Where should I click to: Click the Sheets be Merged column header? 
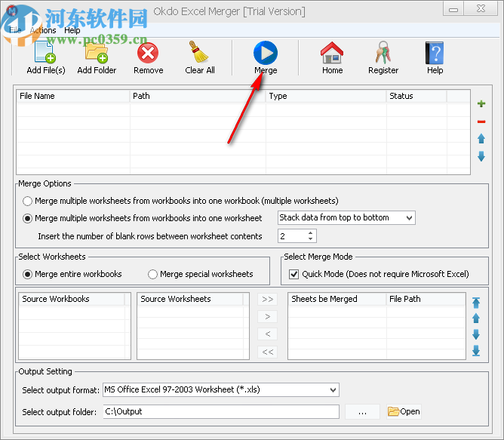click(337, 299)
